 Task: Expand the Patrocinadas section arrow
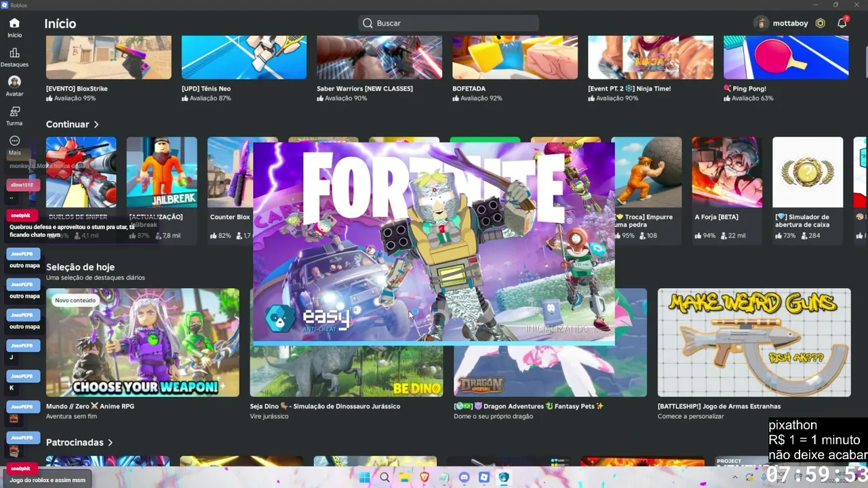click(111, 443)
